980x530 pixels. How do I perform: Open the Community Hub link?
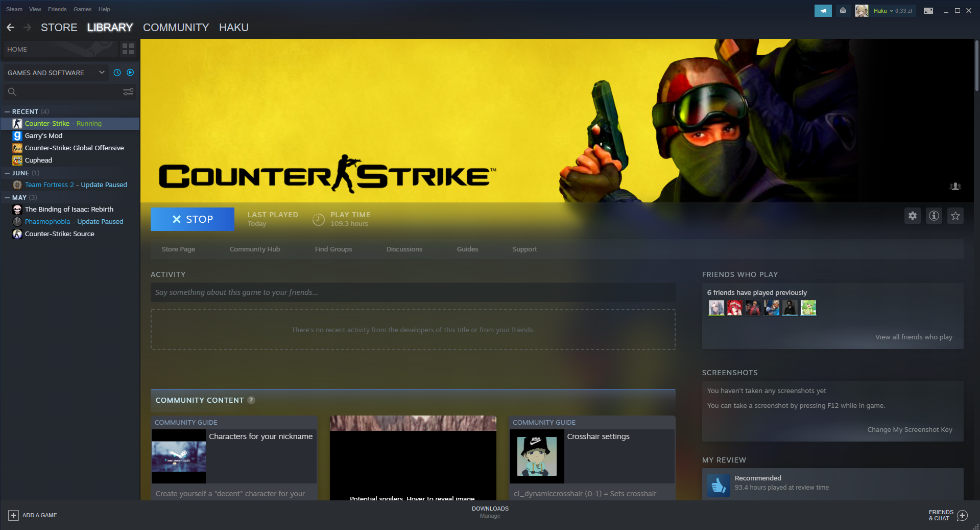coord(255,249)
